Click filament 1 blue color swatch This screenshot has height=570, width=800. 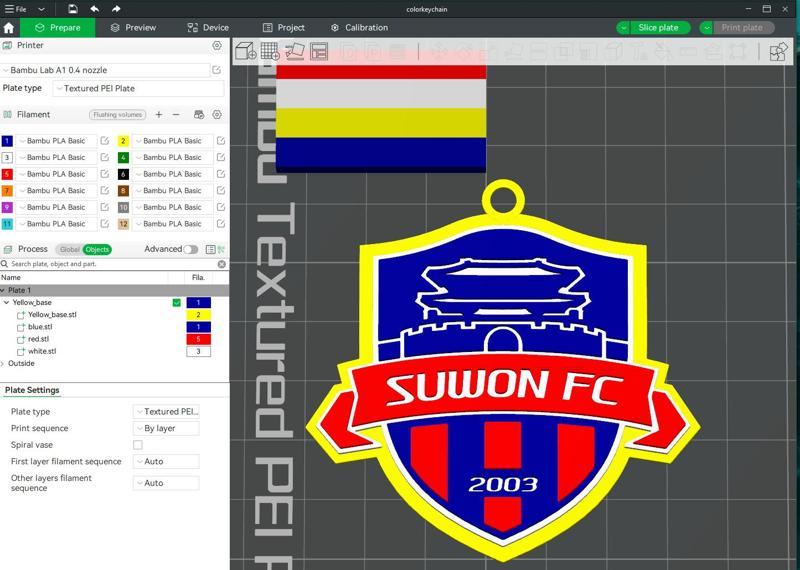7,141
